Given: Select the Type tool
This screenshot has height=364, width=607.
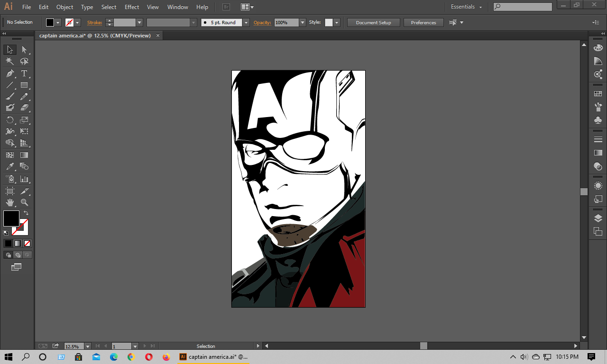Looking at the screenshot, I should point(24,73).
